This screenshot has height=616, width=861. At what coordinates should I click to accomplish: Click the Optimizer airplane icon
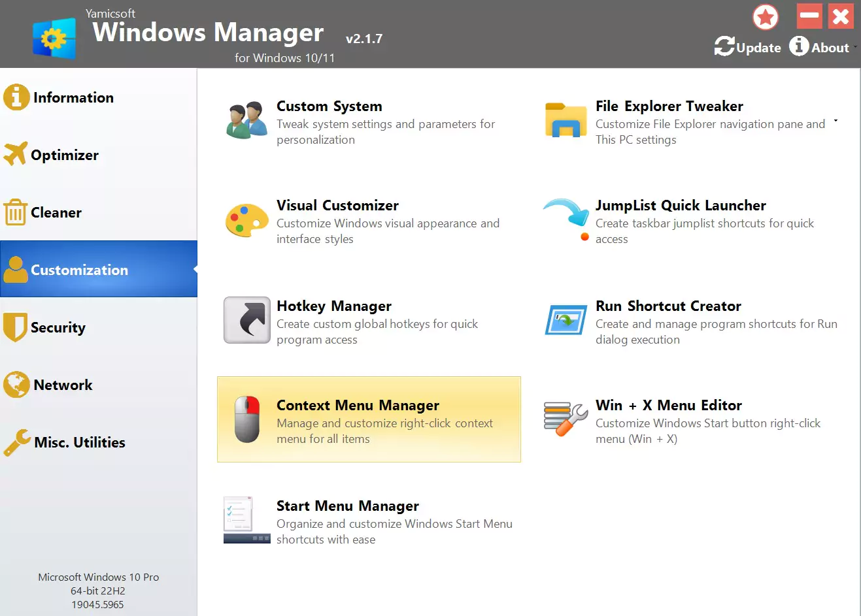pyautogui.click(x=16, y=154)
